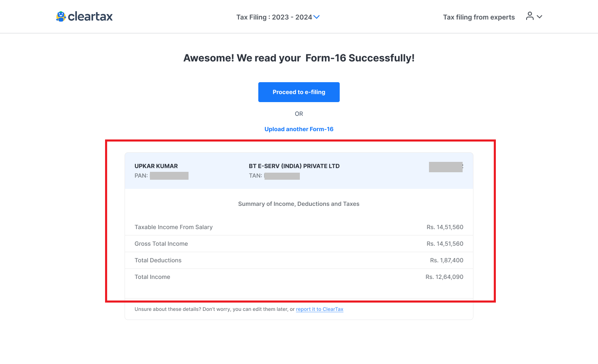Click Summary of Income, Deductions and Taxes heading
The height and width of the screenshot is (364, 598).
pos(299,204)
